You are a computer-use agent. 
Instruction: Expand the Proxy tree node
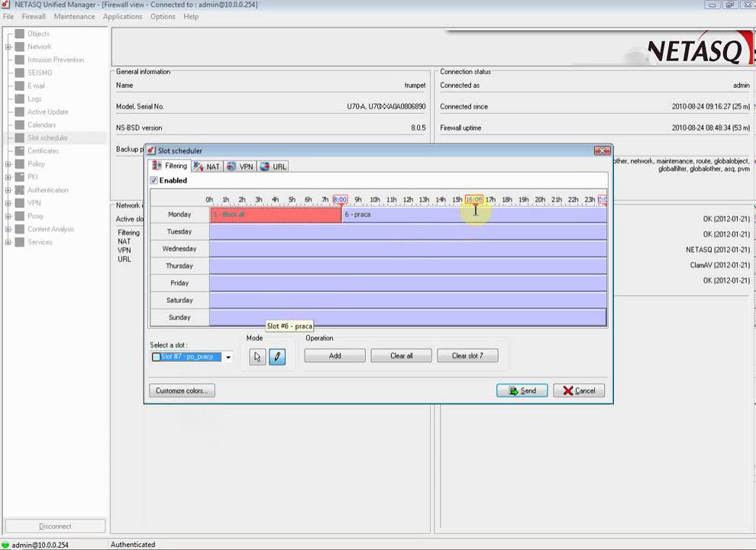(8, 216)
